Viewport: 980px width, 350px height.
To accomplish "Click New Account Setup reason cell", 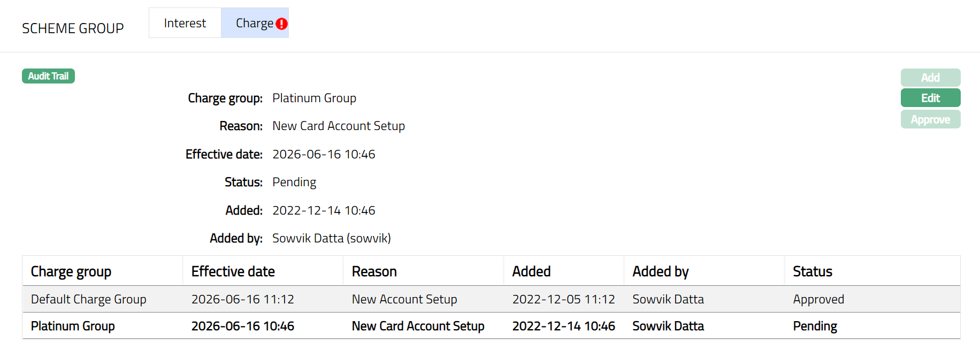I will pos(404,299).
